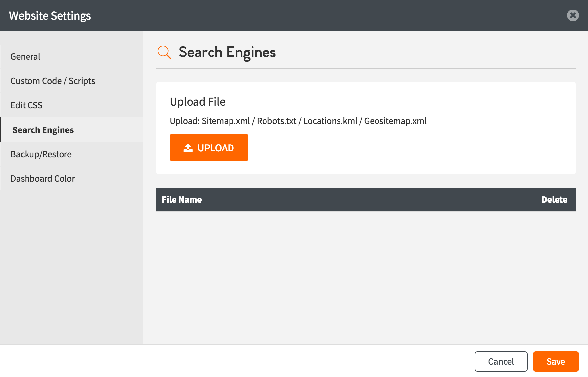Click the File Name column header
Screen dimensions: 588x377
tap(182, 200)
